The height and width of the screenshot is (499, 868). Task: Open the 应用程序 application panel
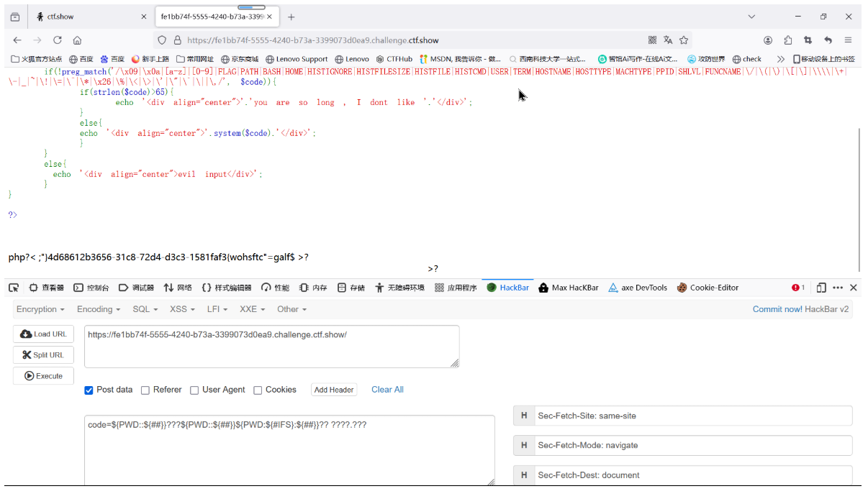[456, 288]
